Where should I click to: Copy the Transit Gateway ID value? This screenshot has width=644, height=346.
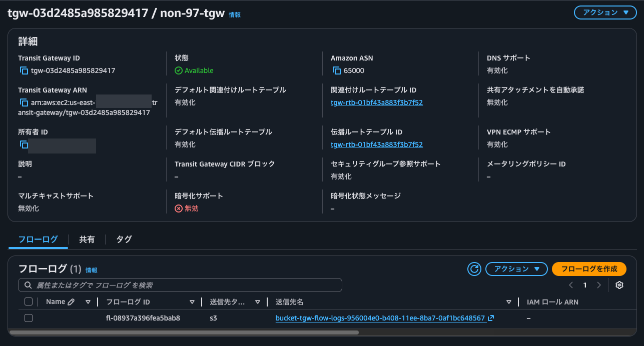(x=24, y=70)
